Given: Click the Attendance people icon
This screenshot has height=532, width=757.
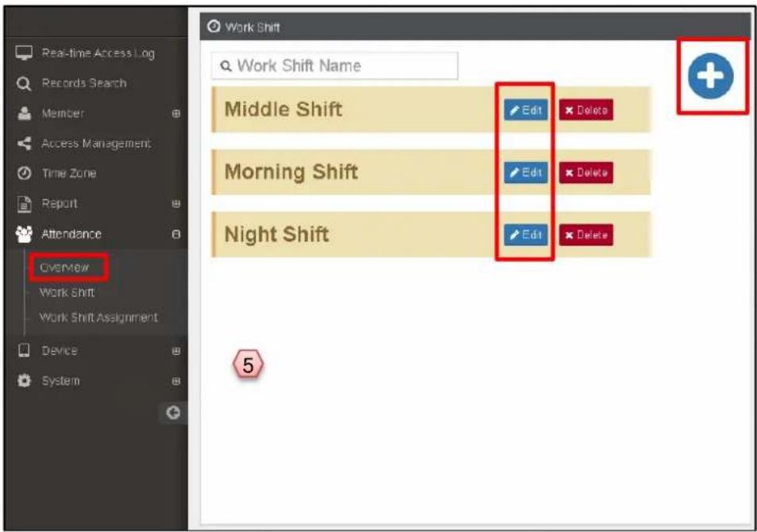Looking at the screenshot, I should click(x=24, y=234).
